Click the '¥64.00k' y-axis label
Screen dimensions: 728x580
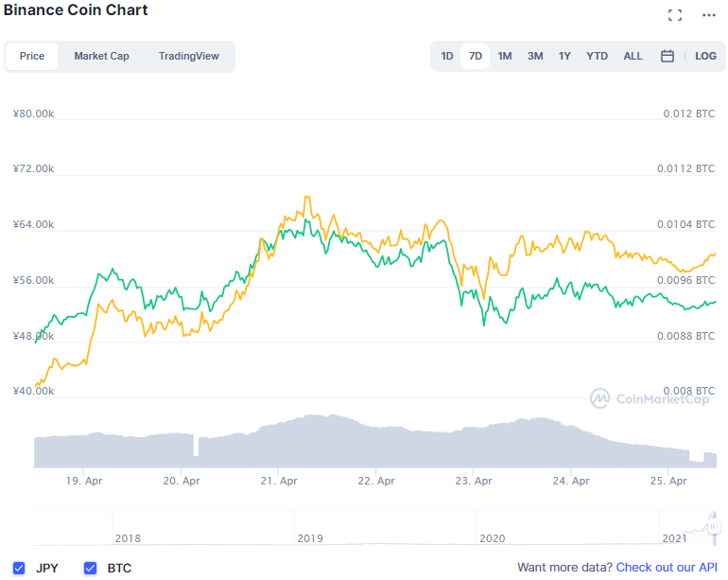33,224
